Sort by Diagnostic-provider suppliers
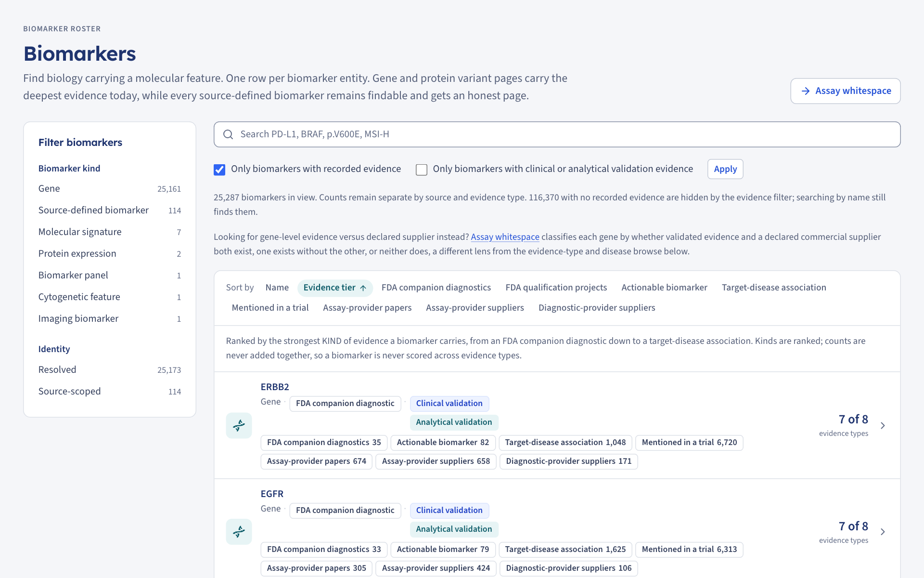The height and width of the screenshot is (578, 924). coord(597,308)
